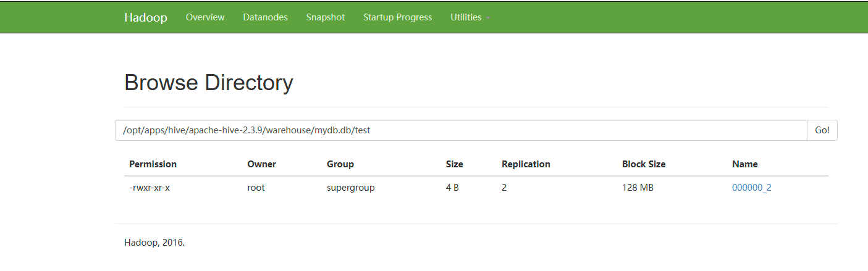Click the Go! button

click(x=822, y=130)
